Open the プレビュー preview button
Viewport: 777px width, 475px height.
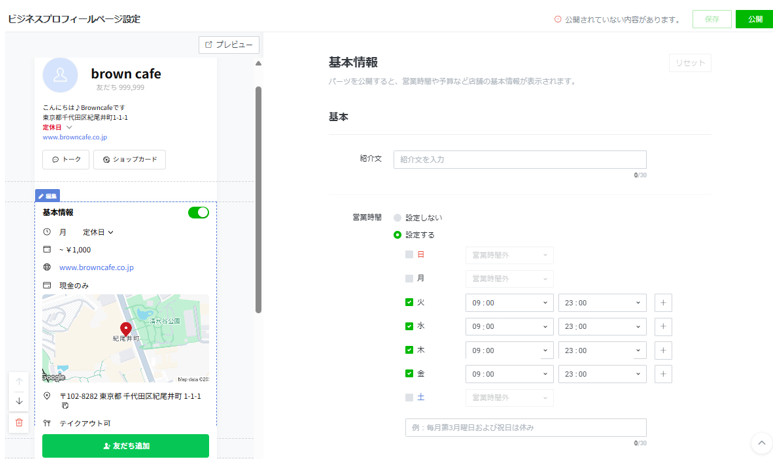coord(229,45)
